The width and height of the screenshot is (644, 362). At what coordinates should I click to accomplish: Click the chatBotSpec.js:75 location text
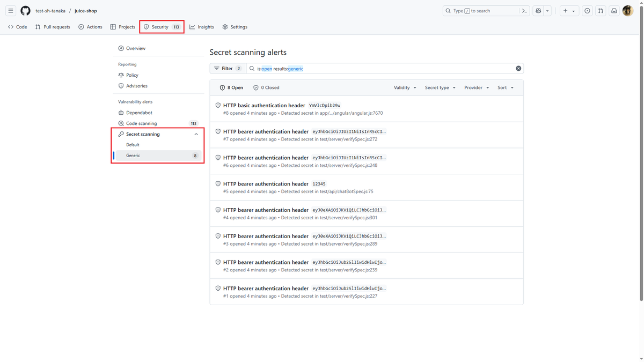pyautogui.click(x=347, y=191)
